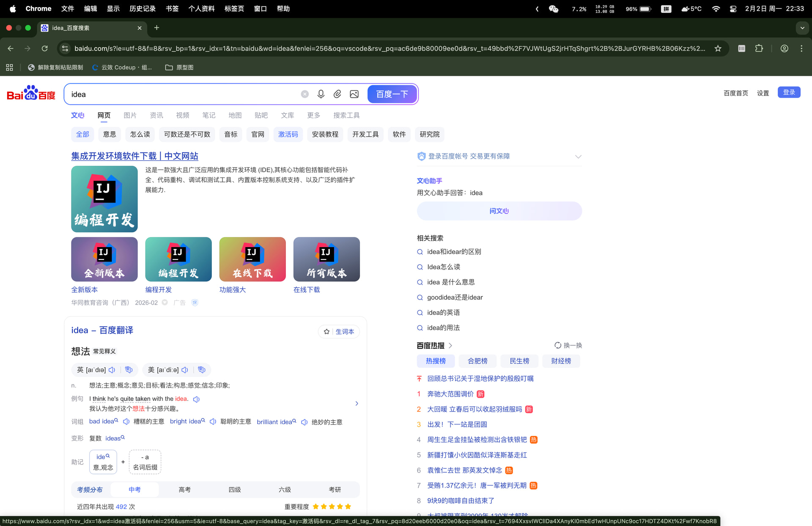The width and height of the screenshot is (812, 526).
Task: Select the 激活码 filter chip
Action: coord(288,134)
